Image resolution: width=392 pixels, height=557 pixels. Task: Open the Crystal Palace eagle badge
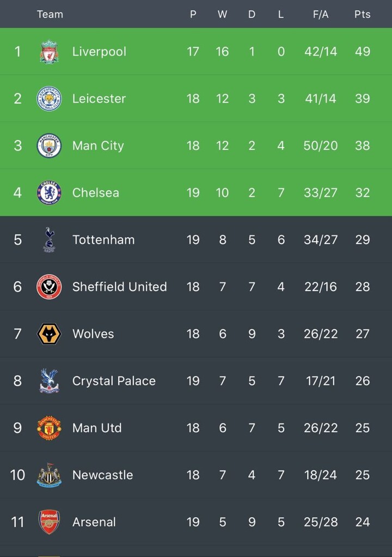point(49,381)
